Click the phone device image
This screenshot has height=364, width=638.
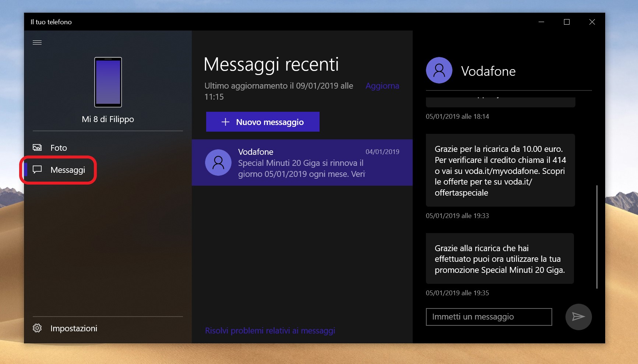pyautogui.click(x=108, y=82)
